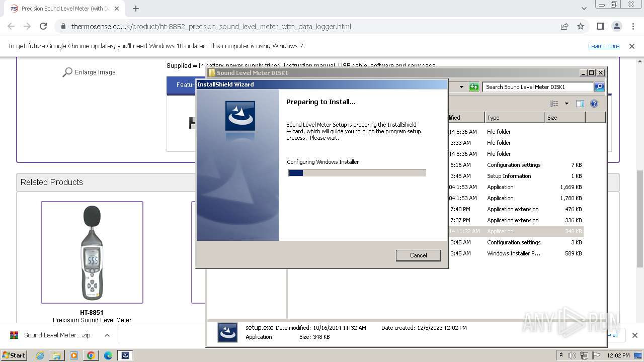
Task: Go forward in Chrome
Action: pyautogui.click(x=27, y=26)
